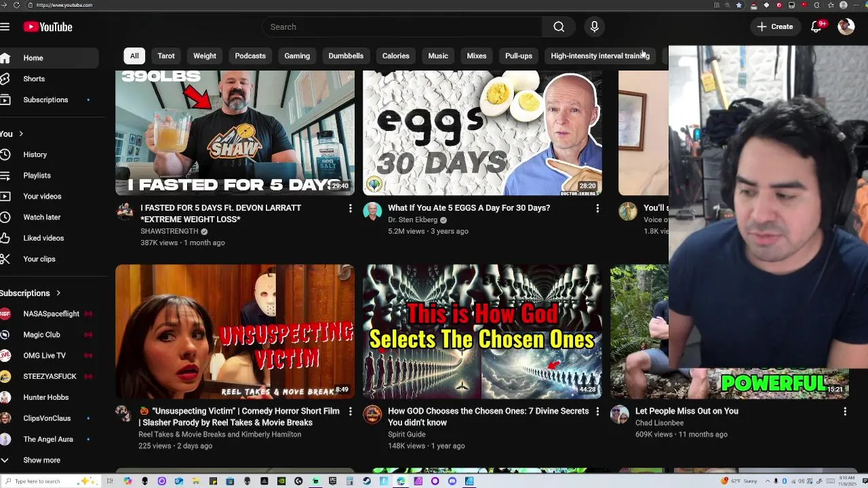Click the Chad Lisonbee channel name

pos(659,423)
